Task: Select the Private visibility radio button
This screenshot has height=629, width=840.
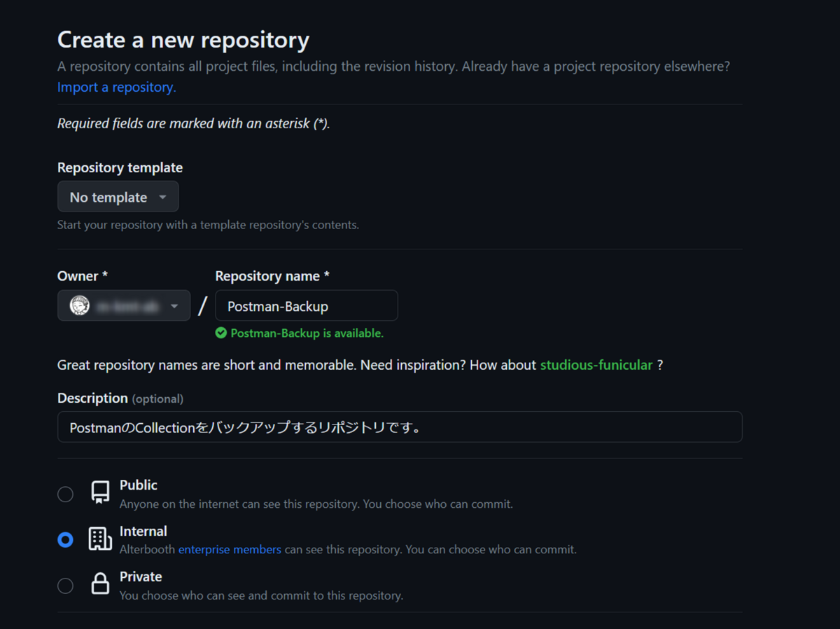Action: tap(65, 586)
